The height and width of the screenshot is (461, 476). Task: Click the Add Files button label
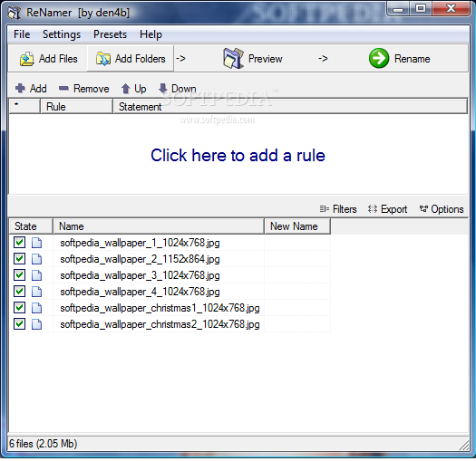click(x=58, y=59)
